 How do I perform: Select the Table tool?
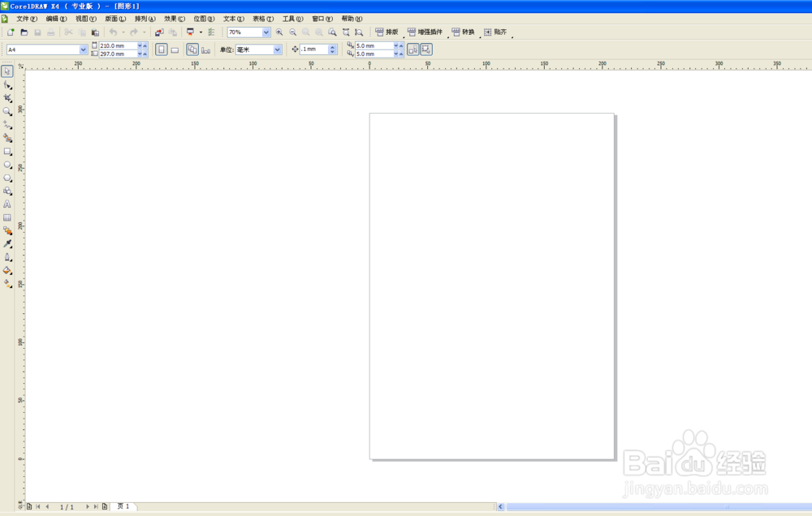(7, 217)
